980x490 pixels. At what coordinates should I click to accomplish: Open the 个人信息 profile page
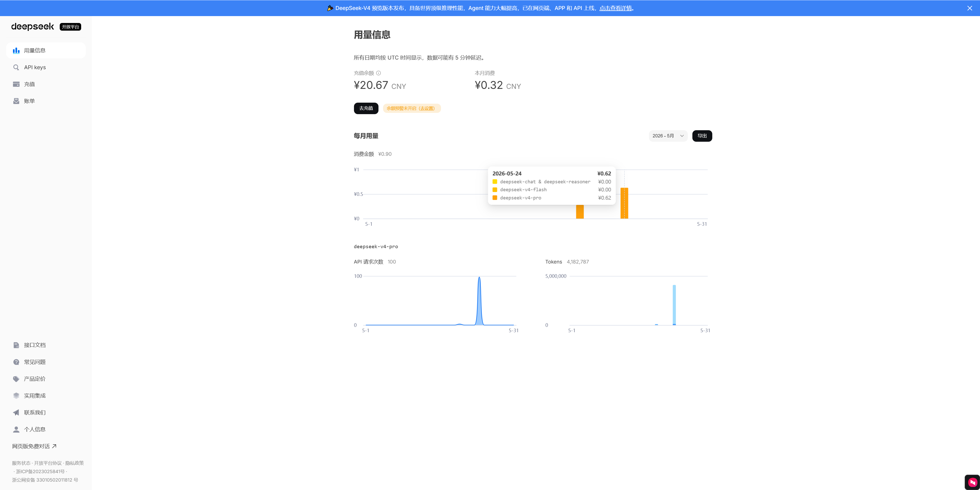[x=46, y=429]
